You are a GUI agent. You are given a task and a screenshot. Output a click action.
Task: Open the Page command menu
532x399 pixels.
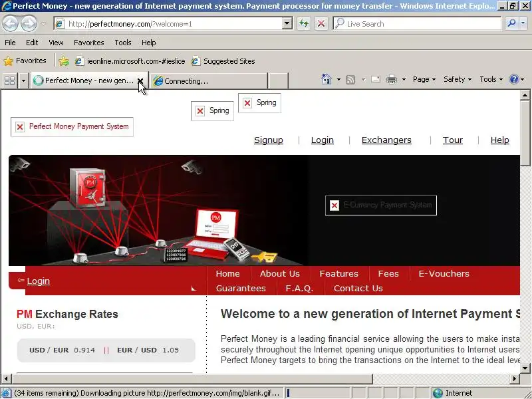pyautogui.click(x=424, y=79)
